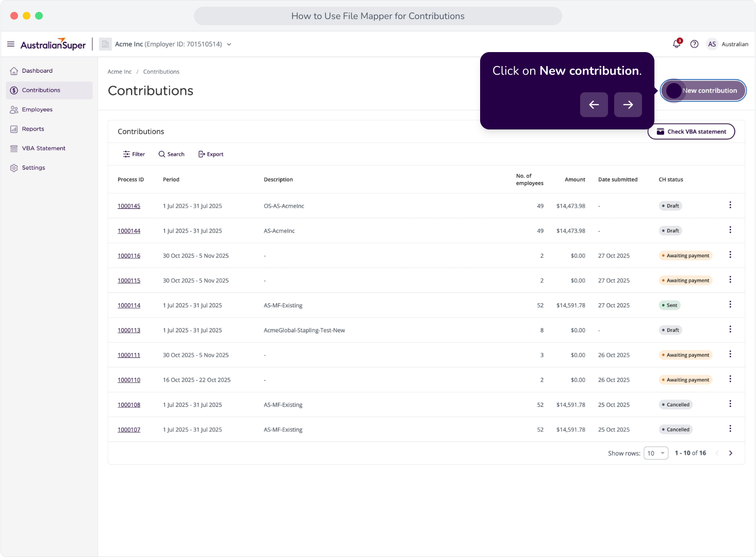The image size is (756, 557).
Task: Click description OS-AS-AcmeInc
Action: [x=284, y=206]
